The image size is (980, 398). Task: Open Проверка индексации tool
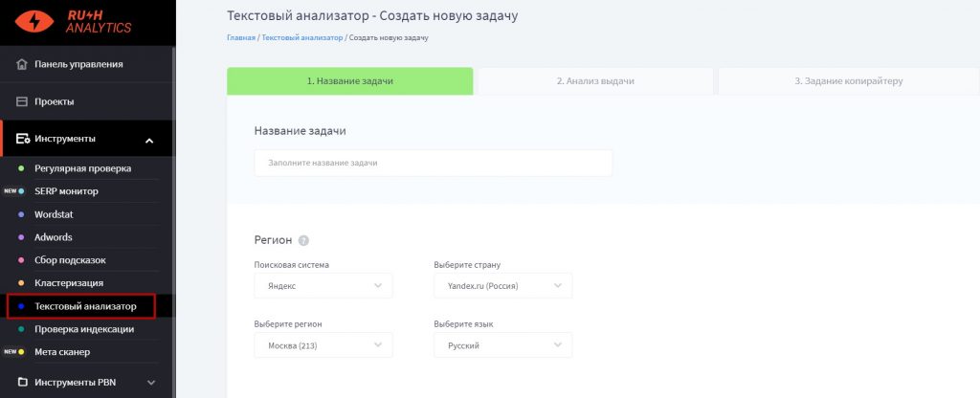pos(84,329)
